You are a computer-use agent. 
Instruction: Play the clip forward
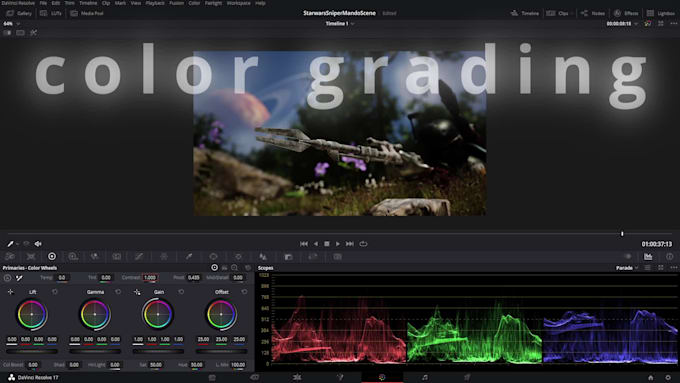coord(338,244)
